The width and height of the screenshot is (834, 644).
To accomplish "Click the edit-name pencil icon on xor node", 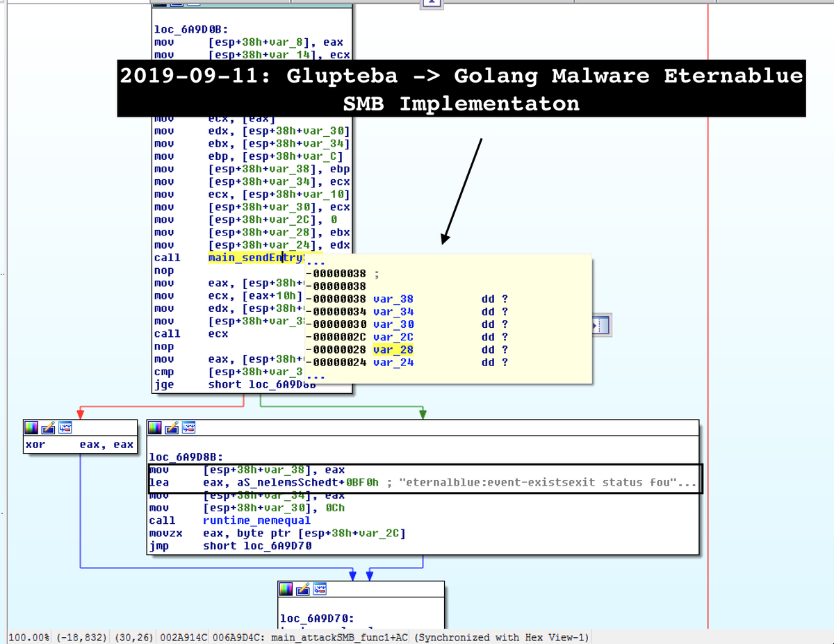I will [48, 427].
